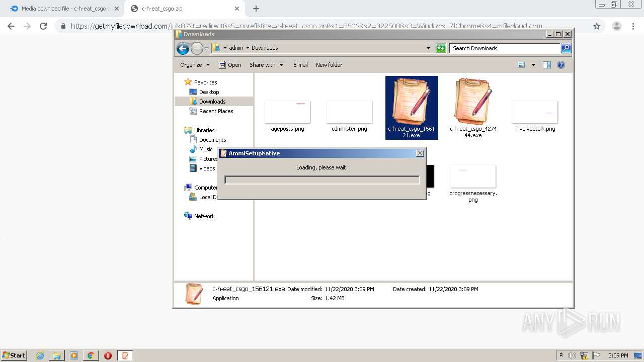644x362 pixels.
Task: Open the view options dropdown arrow
Action: click(x=533, y=65)
